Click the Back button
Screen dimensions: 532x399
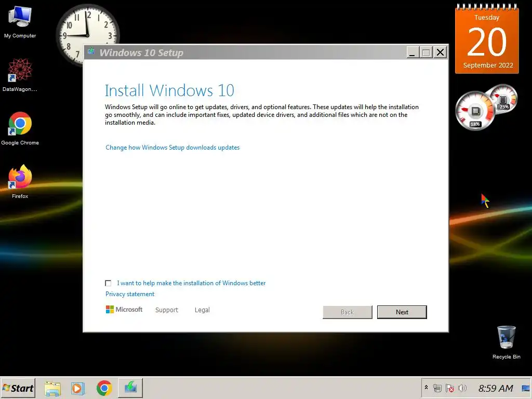(348, 312)
